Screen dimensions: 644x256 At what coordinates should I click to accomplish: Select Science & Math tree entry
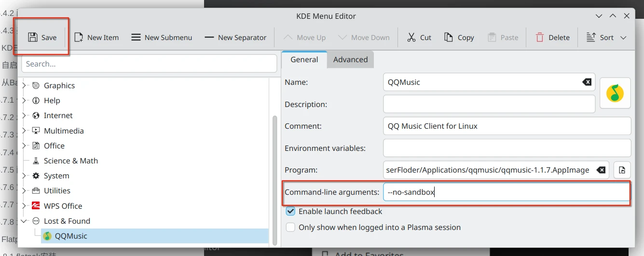pos(71,161)
